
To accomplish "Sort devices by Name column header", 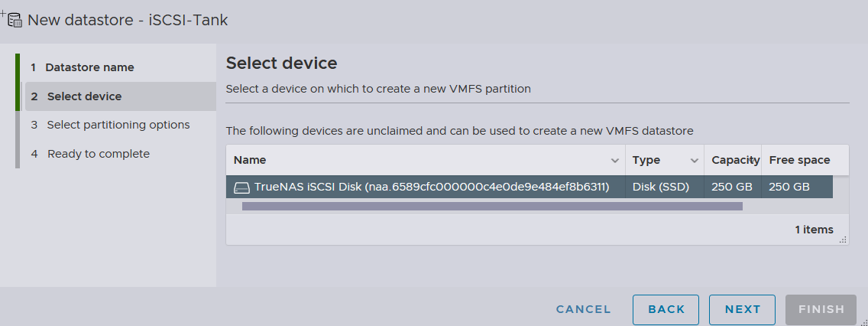I will [250, 160].
